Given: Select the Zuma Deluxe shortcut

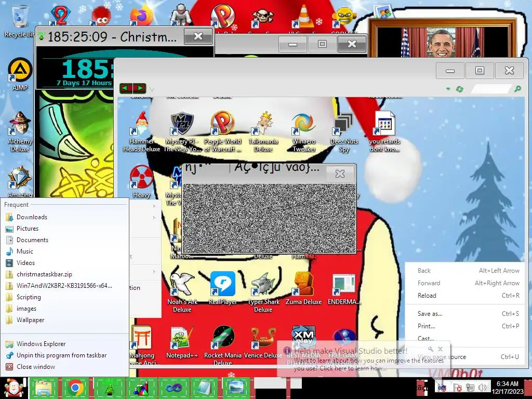Looking at the screenshot, I should (x=303, y=288).
